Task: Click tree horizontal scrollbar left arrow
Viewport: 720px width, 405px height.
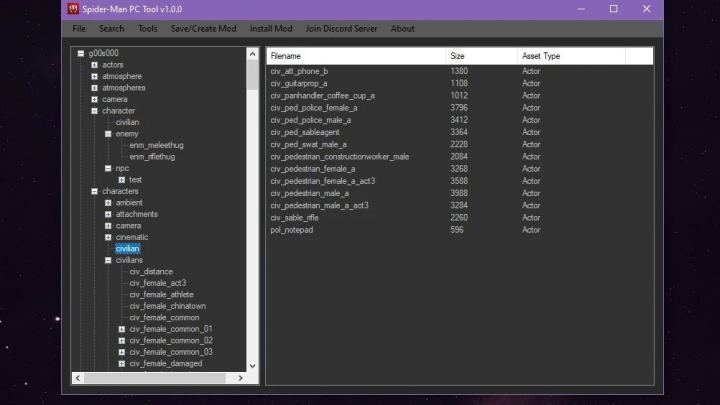Action: point(78,378)
